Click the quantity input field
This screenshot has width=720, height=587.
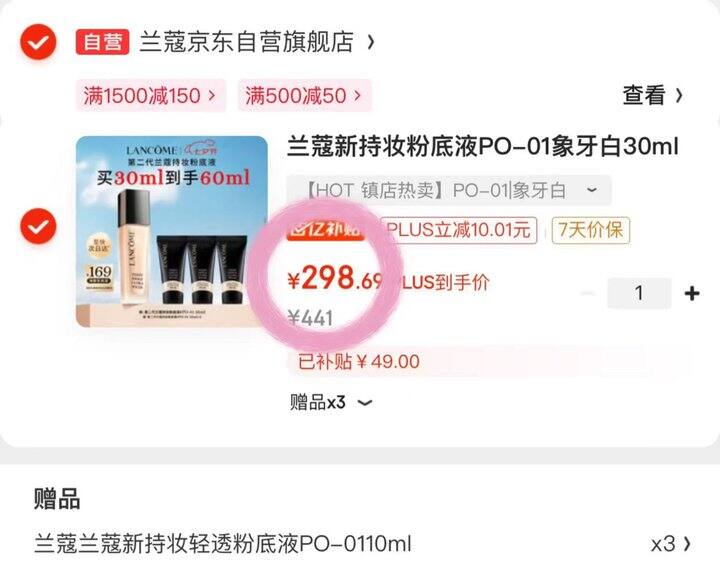pos(639,293)
